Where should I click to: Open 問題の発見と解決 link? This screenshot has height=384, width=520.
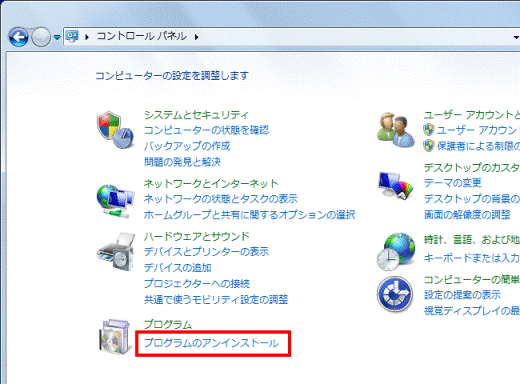(x=182, y=162)
